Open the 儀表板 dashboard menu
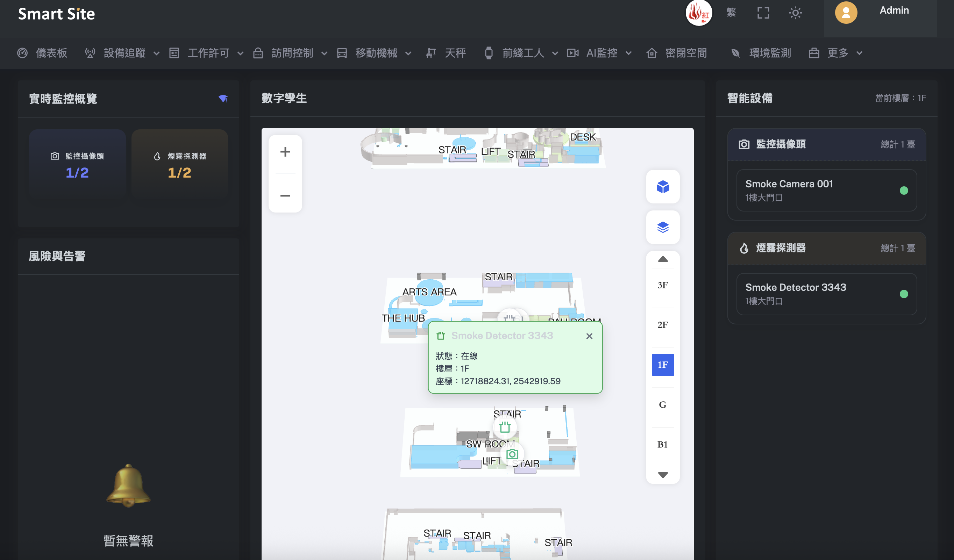This screenshot has width=954, height=560. [42, 53]
